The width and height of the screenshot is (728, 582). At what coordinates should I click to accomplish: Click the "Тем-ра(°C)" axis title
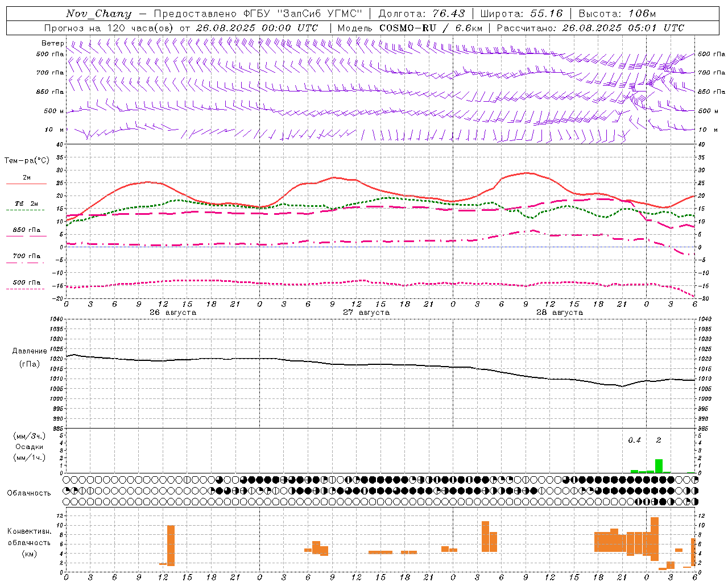point(27,160)
